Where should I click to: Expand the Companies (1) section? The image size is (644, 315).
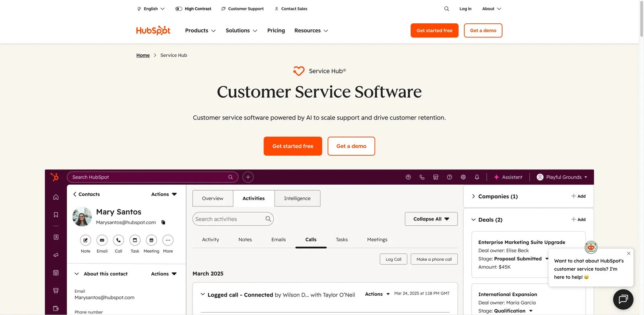pyautogui.click(x=473, y=196)
